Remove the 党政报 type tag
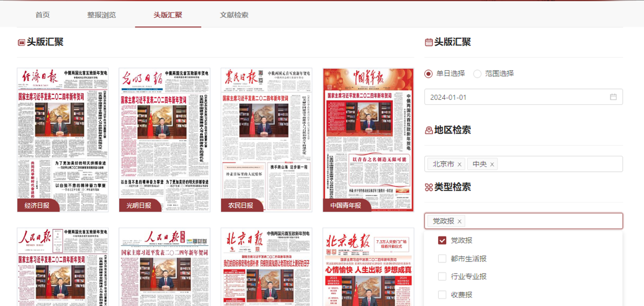The image size is (644, 306). pos(459,222)
